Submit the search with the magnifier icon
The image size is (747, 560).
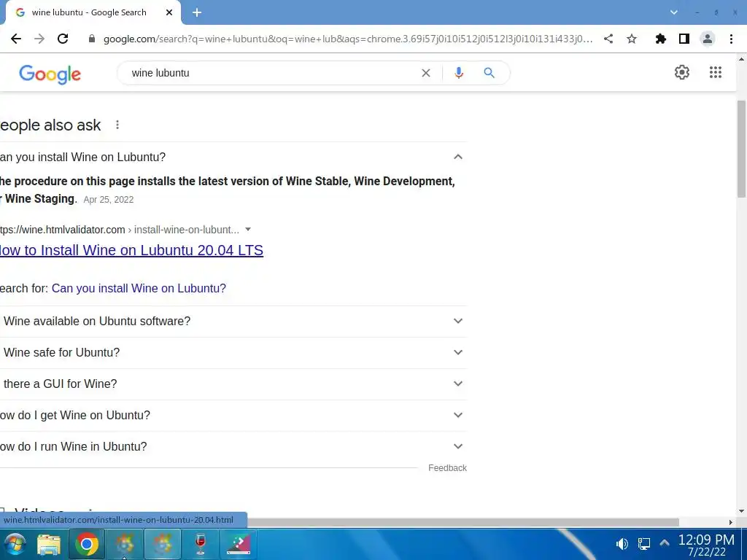pos(489,73)
